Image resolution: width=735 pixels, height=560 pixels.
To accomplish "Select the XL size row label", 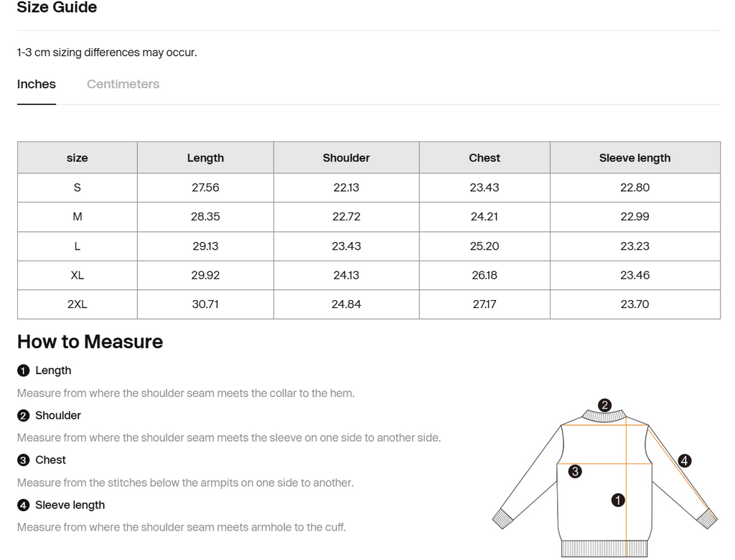I will pos(78,275).
